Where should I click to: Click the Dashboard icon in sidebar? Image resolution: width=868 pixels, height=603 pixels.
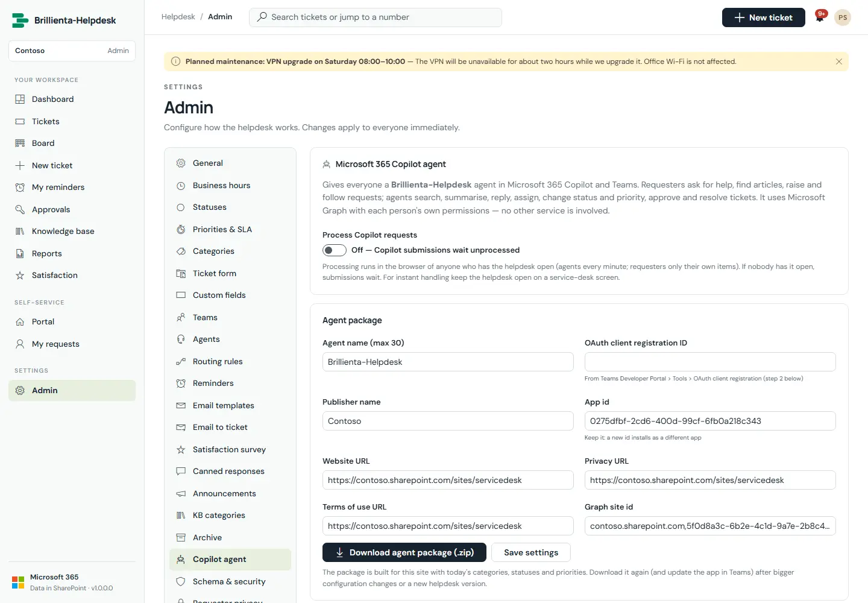tap(20, 99)
